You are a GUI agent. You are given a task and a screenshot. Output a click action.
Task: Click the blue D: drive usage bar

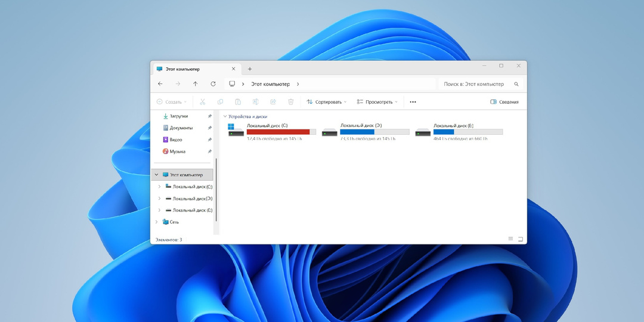point(374,132)
